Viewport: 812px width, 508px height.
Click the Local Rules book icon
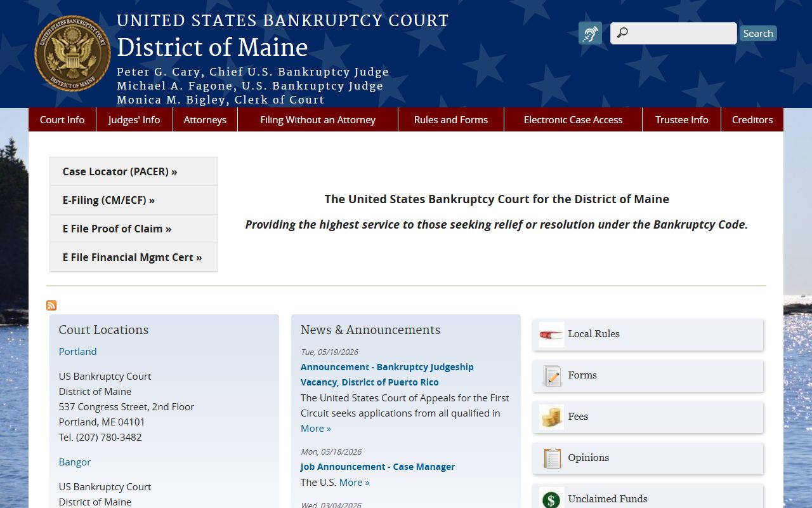click(551, 335)
